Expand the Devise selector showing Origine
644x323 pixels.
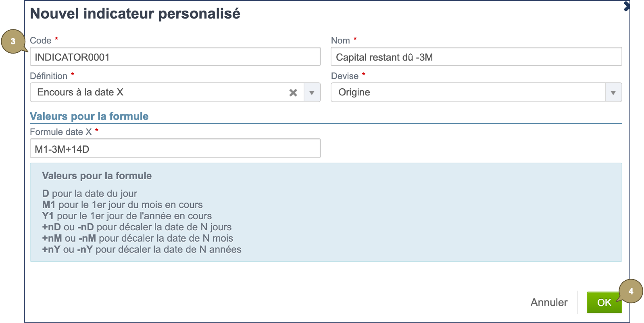pyautogui.click(x=613, y=92)
